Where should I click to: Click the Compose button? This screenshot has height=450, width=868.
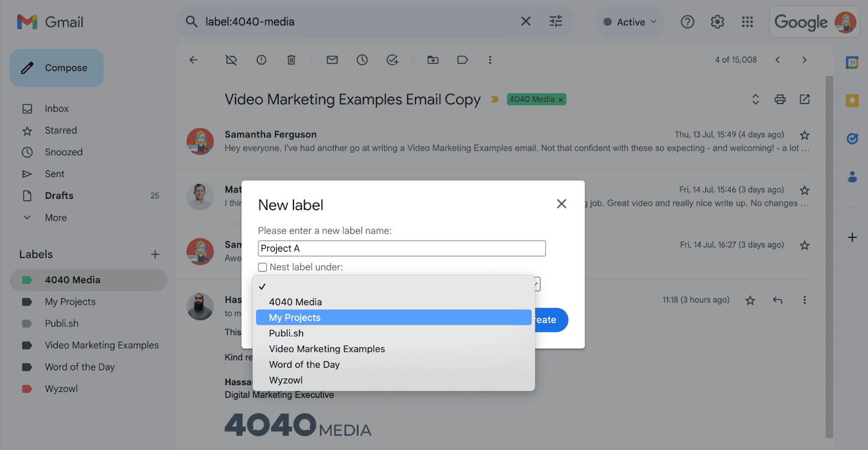(57, 68)
